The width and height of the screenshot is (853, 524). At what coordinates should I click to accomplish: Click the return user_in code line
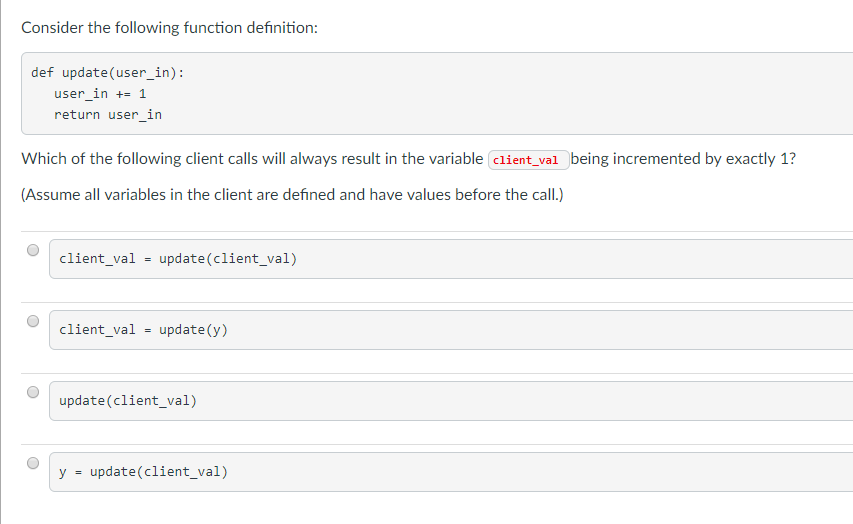tap(108, 115)
